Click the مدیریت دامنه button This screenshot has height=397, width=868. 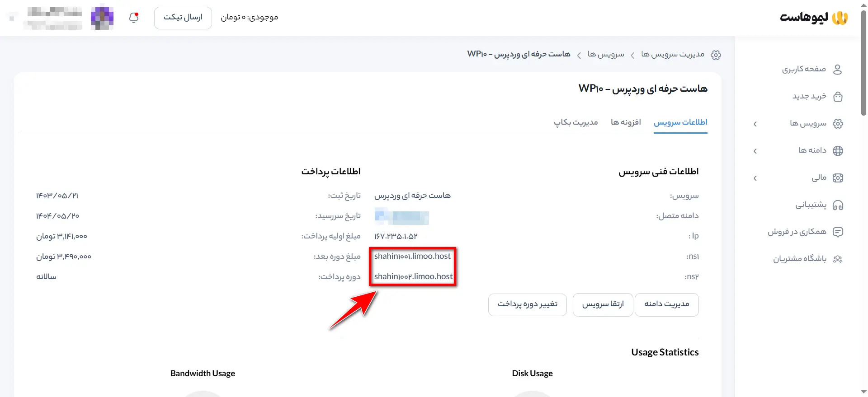coord(667,304)
